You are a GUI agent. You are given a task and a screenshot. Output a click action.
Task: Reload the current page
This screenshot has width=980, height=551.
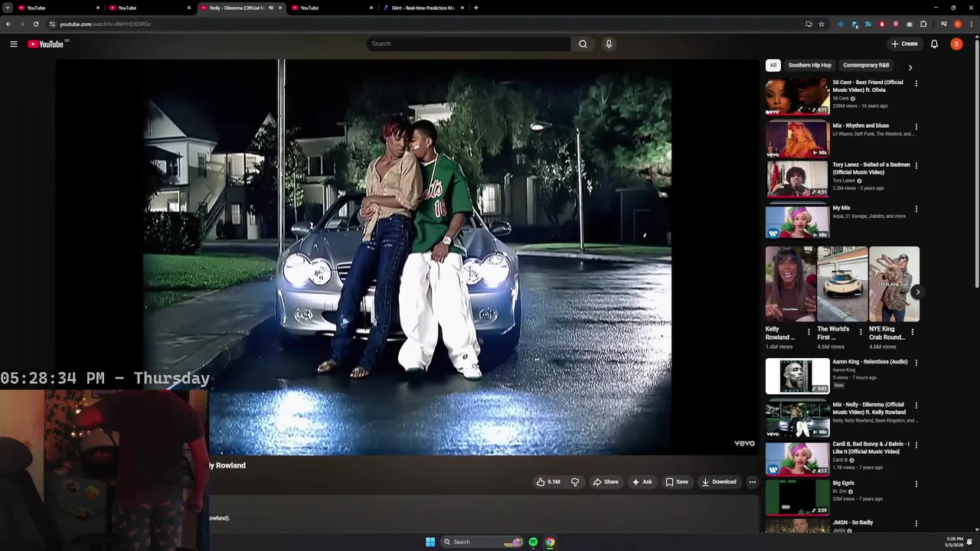(35, 24)
